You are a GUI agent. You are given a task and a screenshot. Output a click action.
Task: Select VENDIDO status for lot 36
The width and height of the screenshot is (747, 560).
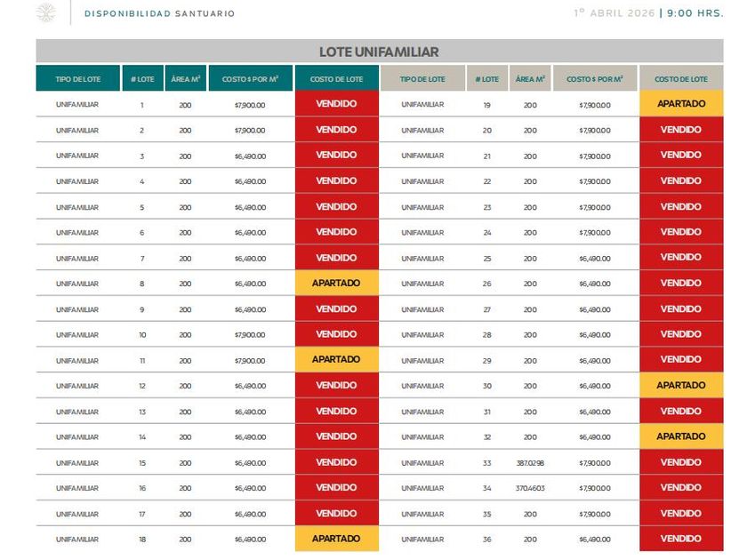coord(681,539)
